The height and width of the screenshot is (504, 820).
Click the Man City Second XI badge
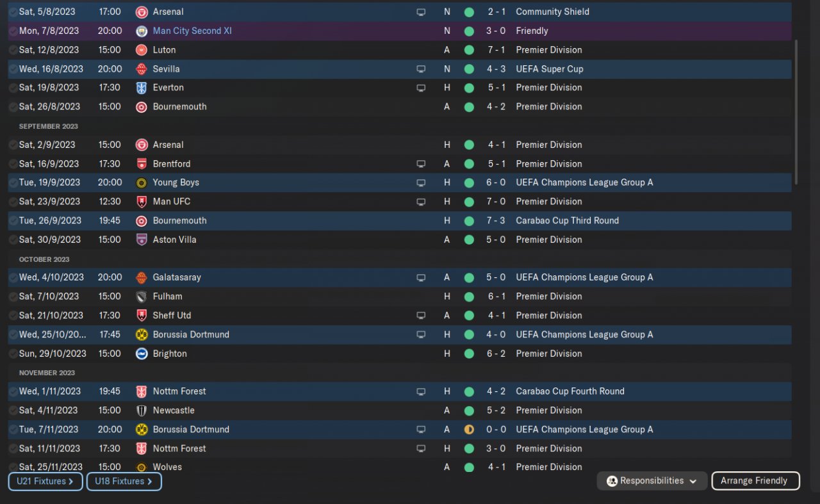click(x=142, y=31)
